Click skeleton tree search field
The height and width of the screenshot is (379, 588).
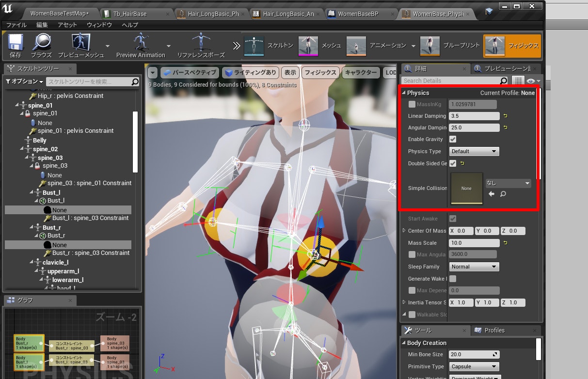pyautogui.click(x=88, y=82)
